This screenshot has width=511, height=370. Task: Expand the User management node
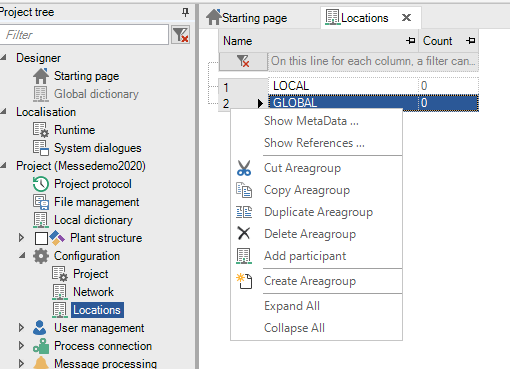(x=21, y=328)
